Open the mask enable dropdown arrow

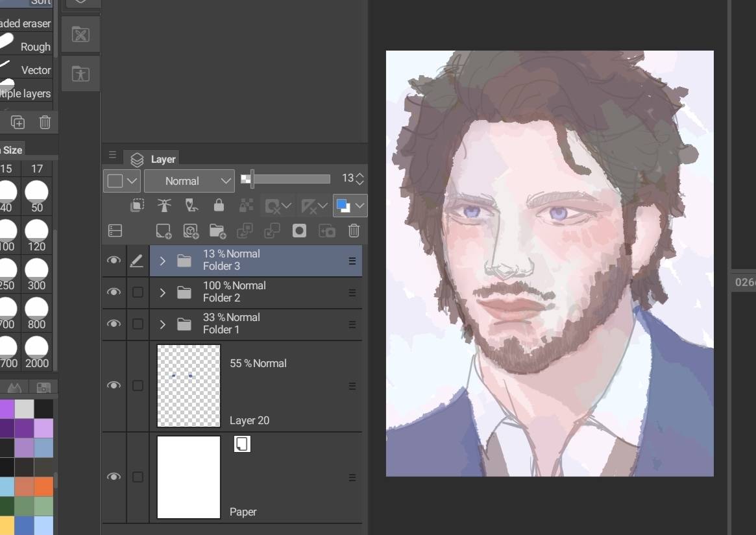[286, 206]
